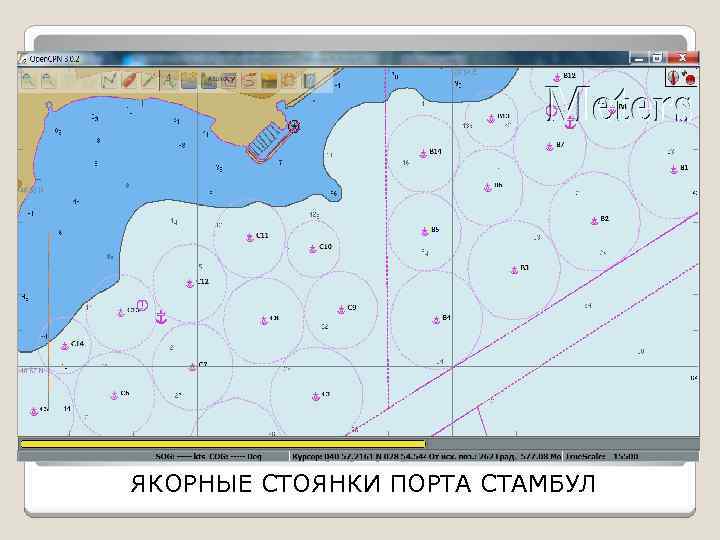Click the slide caption ЯКОРНЫЕ СТОЯНКИ ПОРТА СТАМБУЛ
This screenshot has height=540, width=720.
tap(363, 484)
